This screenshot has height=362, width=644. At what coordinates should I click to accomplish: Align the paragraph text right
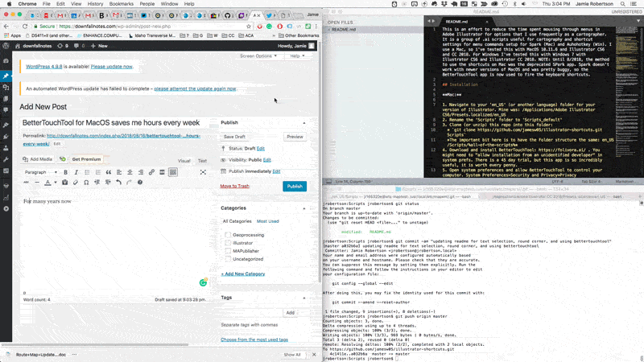point(140,172)
